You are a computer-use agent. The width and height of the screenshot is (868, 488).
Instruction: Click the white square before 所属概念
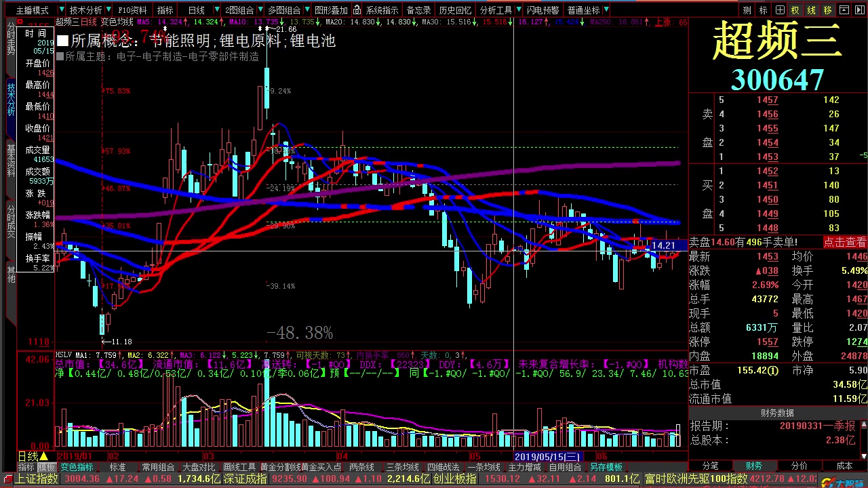(62, 41)
